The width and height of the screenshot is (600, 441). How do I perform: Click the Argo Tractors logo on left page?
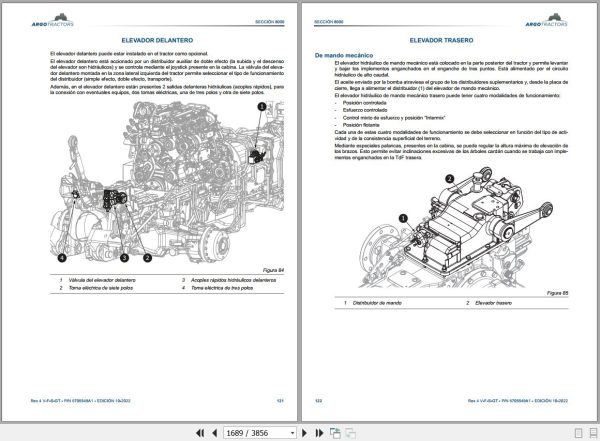[x=53, y=20]
